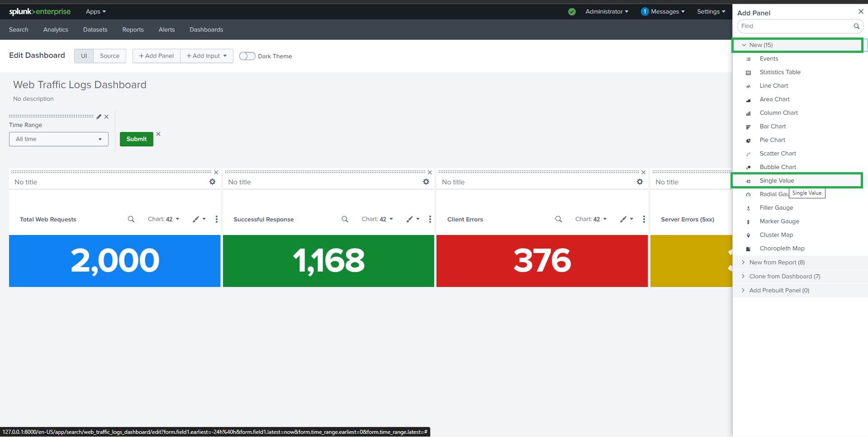Open the Messages dropdown
The image size is (868, 437).
[x=663, y=12]
